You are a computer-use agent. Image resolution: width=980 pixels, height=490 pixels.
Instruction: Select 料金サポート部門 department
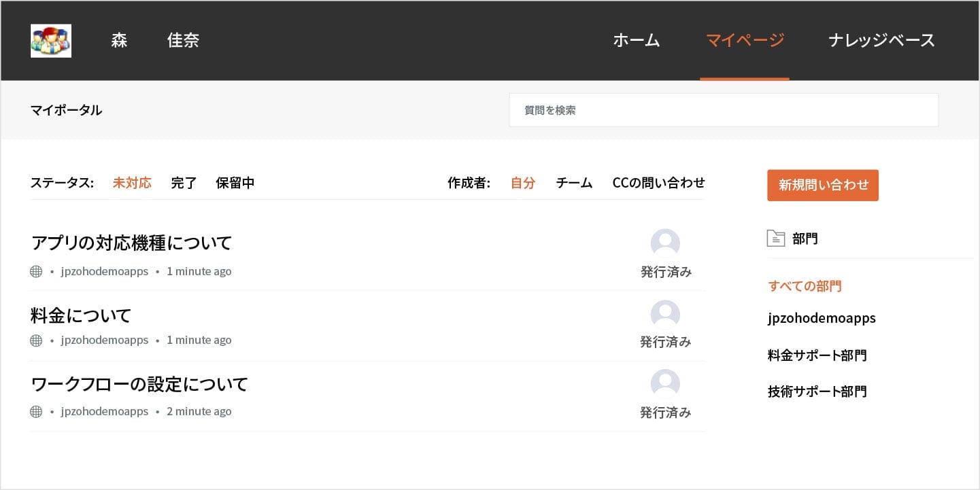pyautogui.click(x=817, y=355)
